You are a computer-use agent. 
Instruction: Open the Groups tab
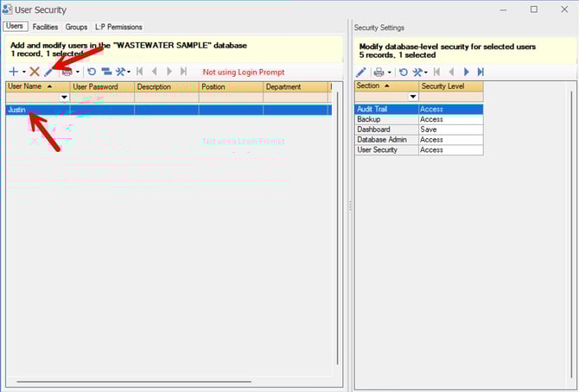click(76, 27)
